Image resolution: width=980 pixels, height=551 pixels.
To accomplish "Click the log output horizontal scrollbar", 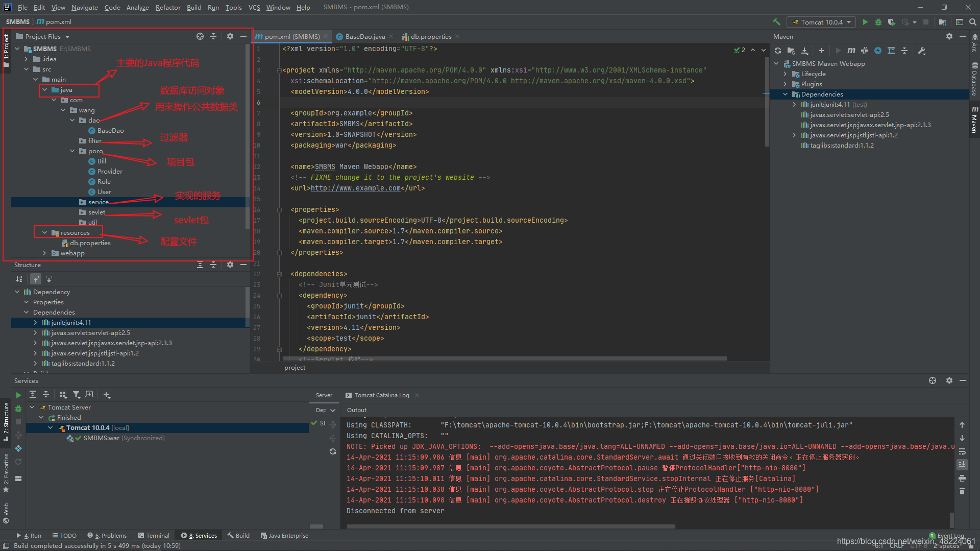I will click(x=510, y=526).
